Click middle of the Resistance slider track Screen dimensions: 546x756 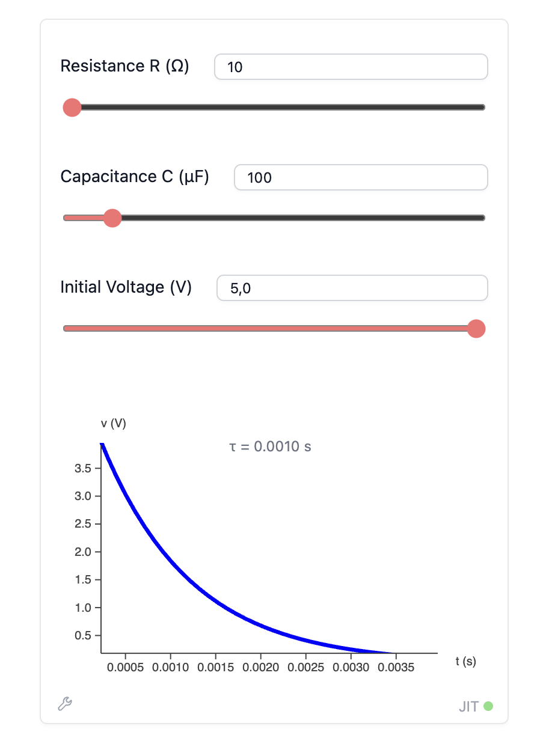[x=274, y=108]
